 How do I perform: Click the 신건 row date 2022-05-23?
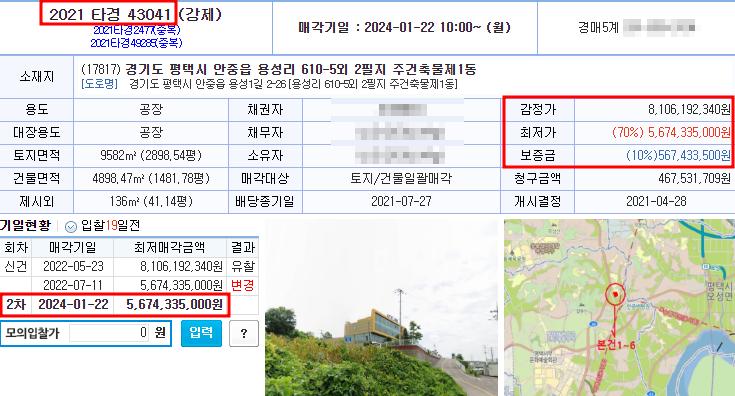(x=73, y=267)
